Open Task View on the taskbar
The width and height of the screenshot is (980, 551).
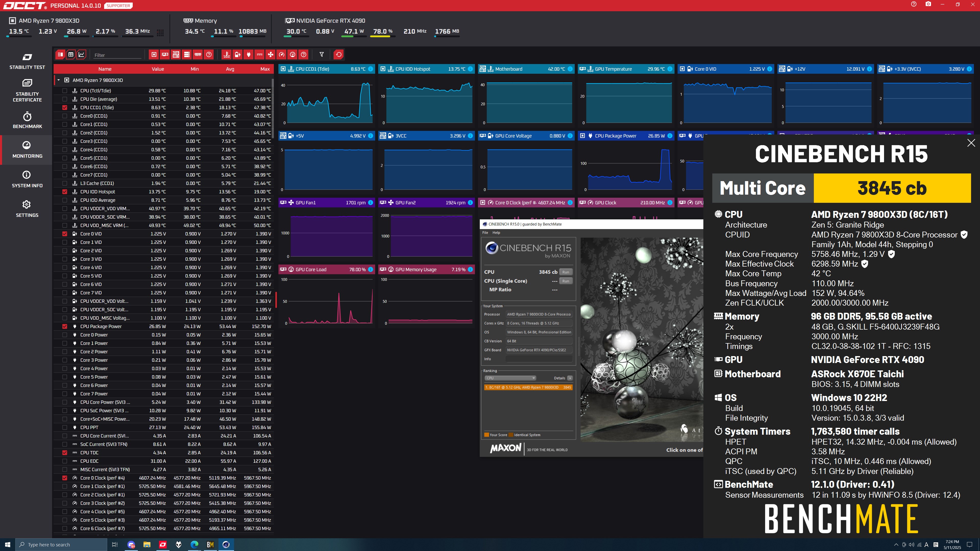point(115,545)
